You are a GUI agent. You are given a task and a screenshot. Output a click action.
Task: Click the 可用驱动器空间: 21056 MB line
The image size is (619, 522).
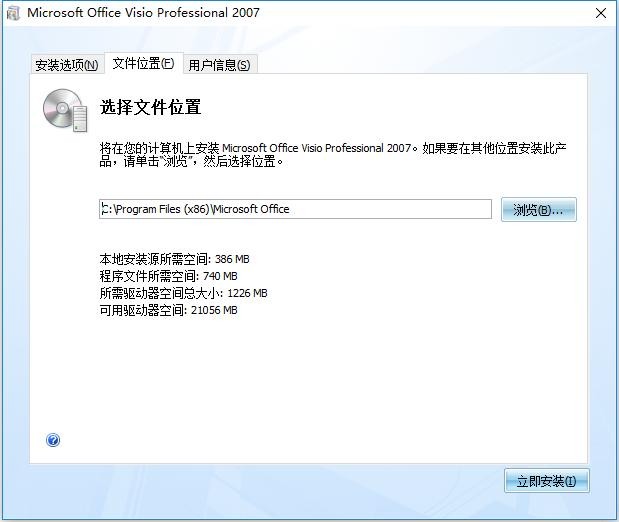[x=169, y=310]
